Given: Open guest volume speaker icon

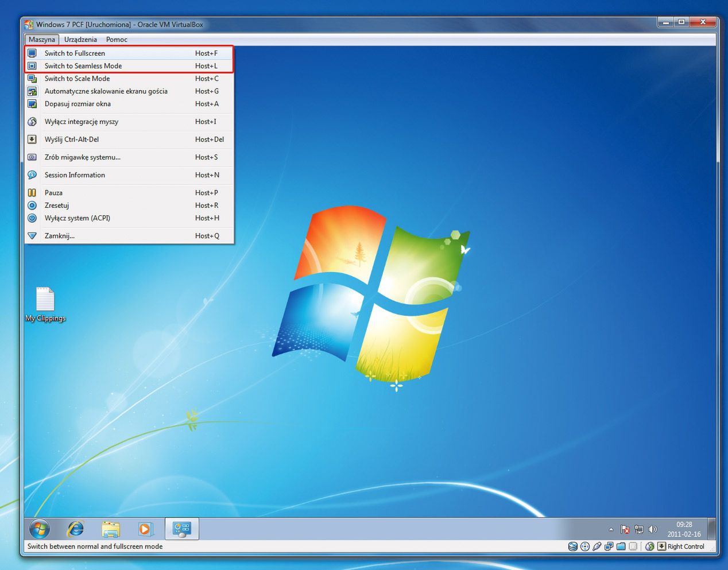Looking at the screenshot, I should click(652, 529).
